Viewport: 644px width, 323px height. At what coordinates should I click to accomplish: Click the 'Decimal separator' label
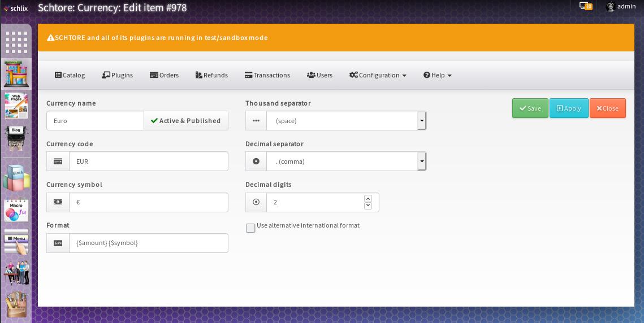click(274, 143)
